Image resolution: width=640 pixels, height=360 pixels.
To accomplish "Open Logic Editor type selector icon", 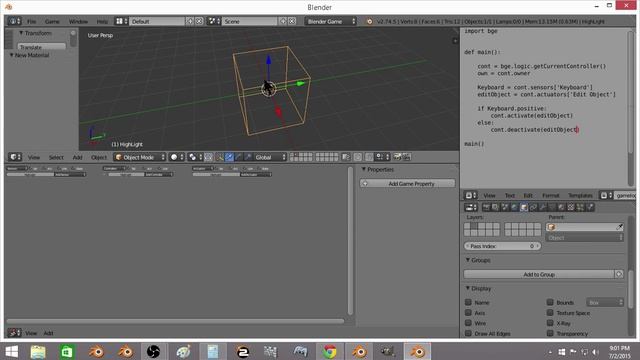I will tap(14, 333).
